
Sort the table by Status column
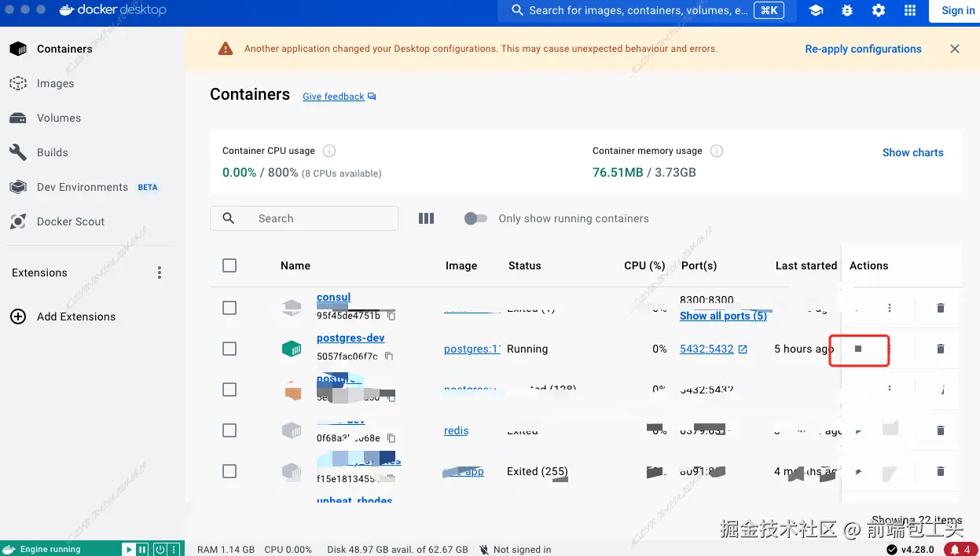[525, 265]
